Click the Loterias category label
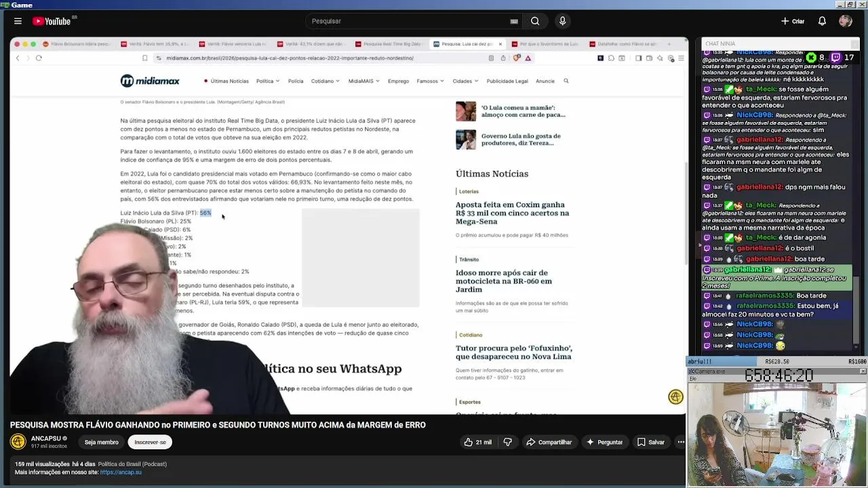 point(469,191)
